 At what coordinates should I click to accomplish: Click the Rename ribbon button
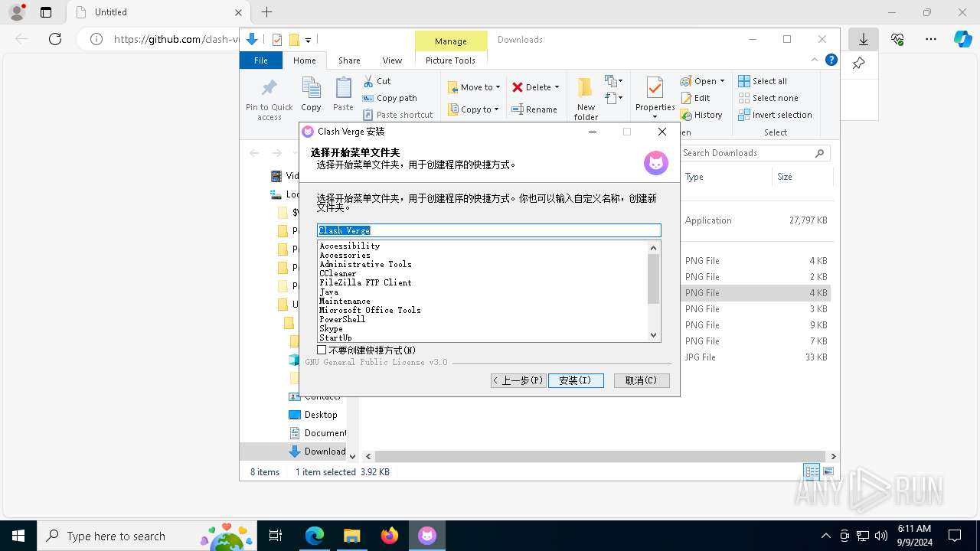pos(534,109)
